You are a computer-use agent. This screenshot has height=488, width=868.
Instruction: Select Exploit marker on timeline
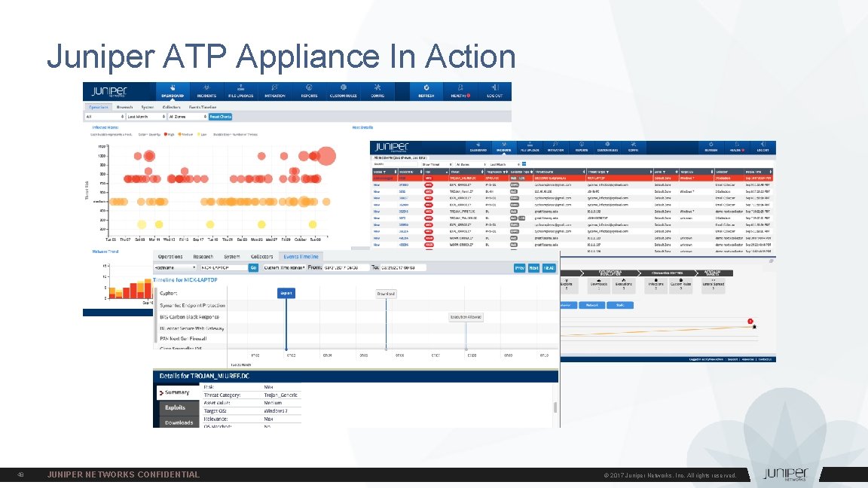click(x=286, y=293)
